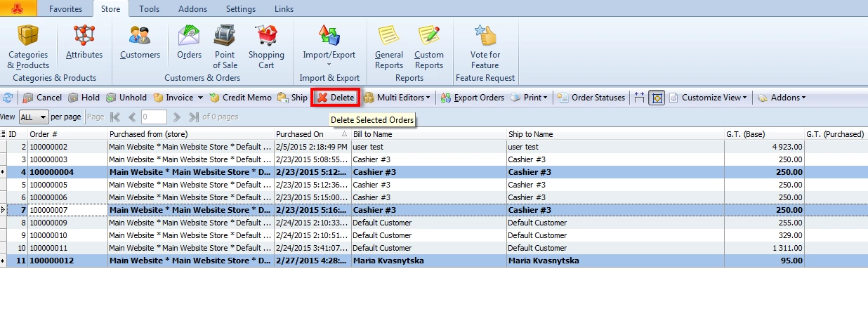Switch to the Store tab

click(x=111, y=9)
